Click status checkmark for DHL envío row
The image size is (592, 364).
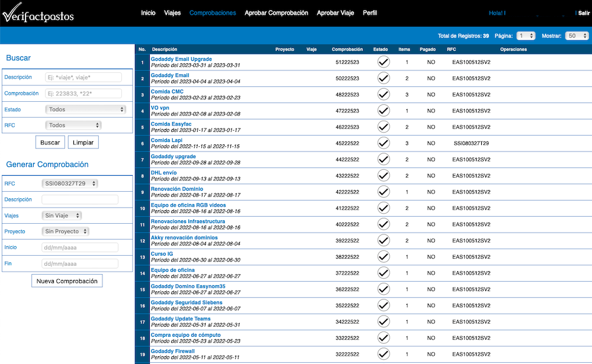click(384, 176)
